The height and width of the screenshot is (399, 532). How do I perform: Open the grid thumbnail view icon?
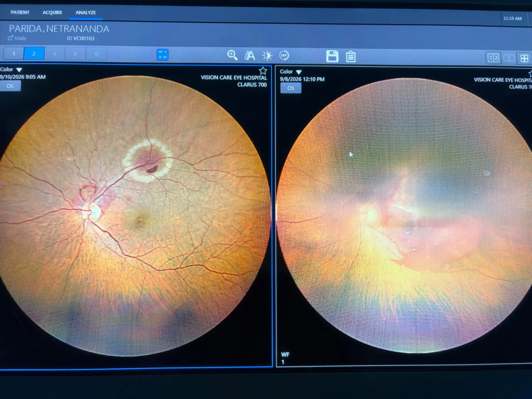524,58
